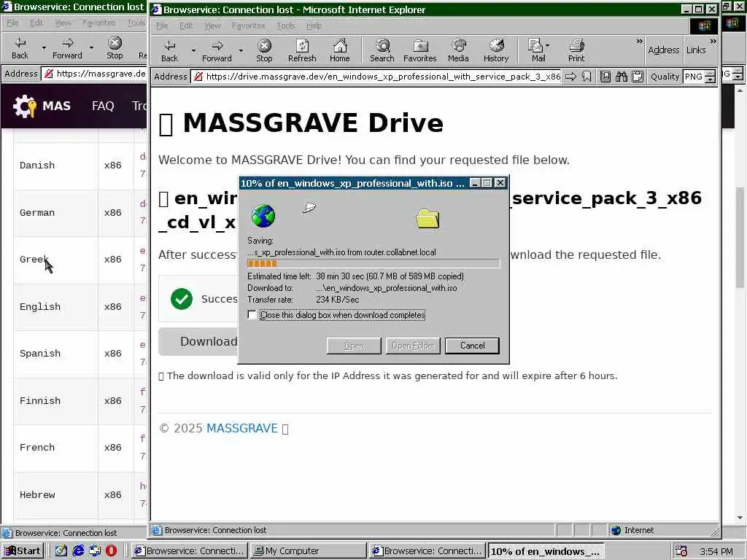This screenshot has width=747, height=560.
Task: Select the Hebrew row in the language table
Action: 80,495
